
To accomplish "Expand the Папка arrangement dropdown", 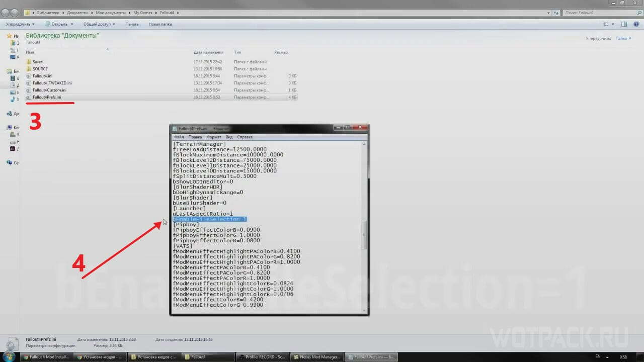I will [x=623, y=38].
